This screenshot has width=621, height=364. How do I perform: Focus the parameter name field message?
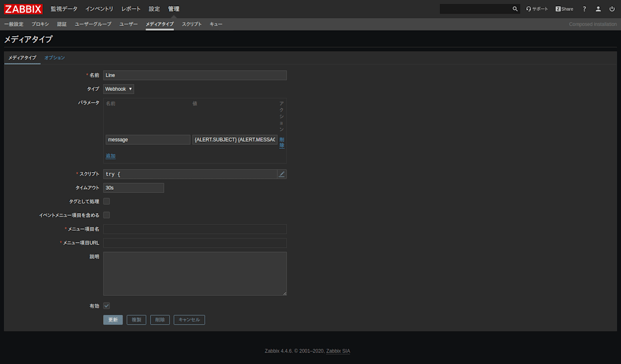pos(148,140)
